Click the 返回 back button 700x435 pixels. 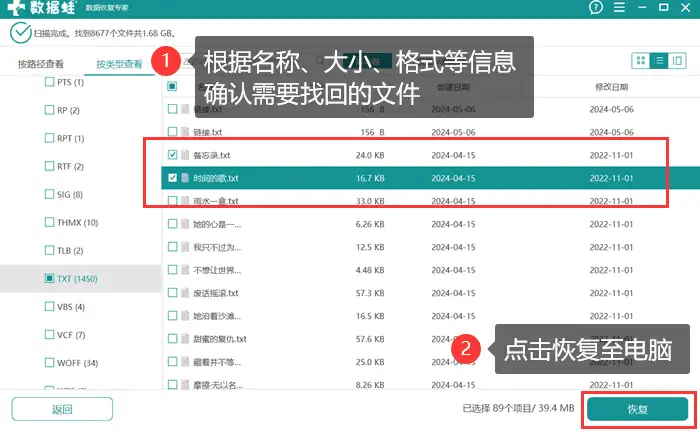(62, 409)
